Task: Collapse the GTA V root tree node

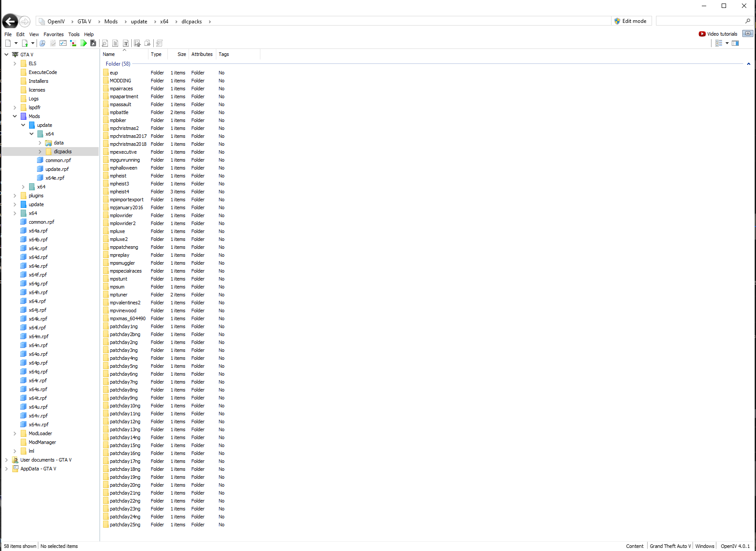Action: coord(6,55)
